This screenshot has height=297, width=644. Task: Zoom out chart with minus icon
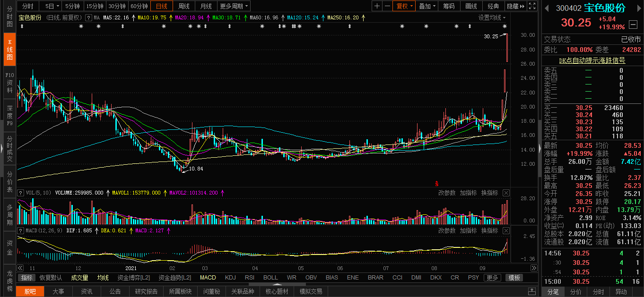point(387,6)
